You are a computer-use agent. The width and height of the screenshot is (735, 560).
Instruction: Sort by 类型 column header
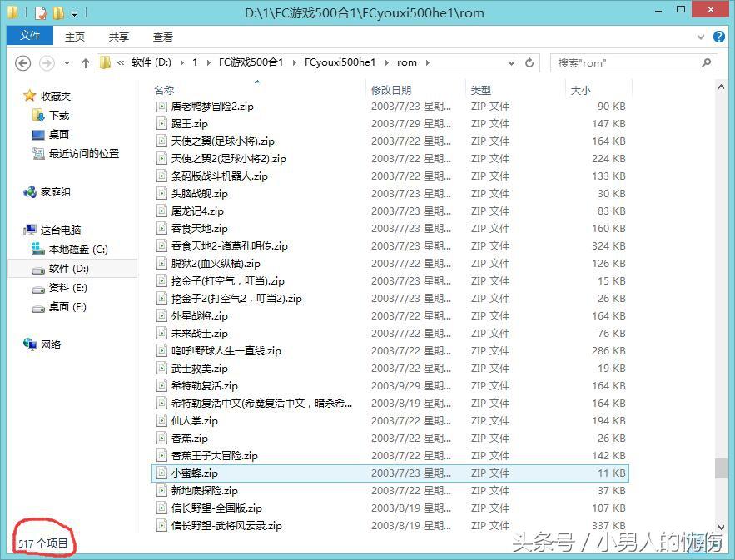coord(481,90)
